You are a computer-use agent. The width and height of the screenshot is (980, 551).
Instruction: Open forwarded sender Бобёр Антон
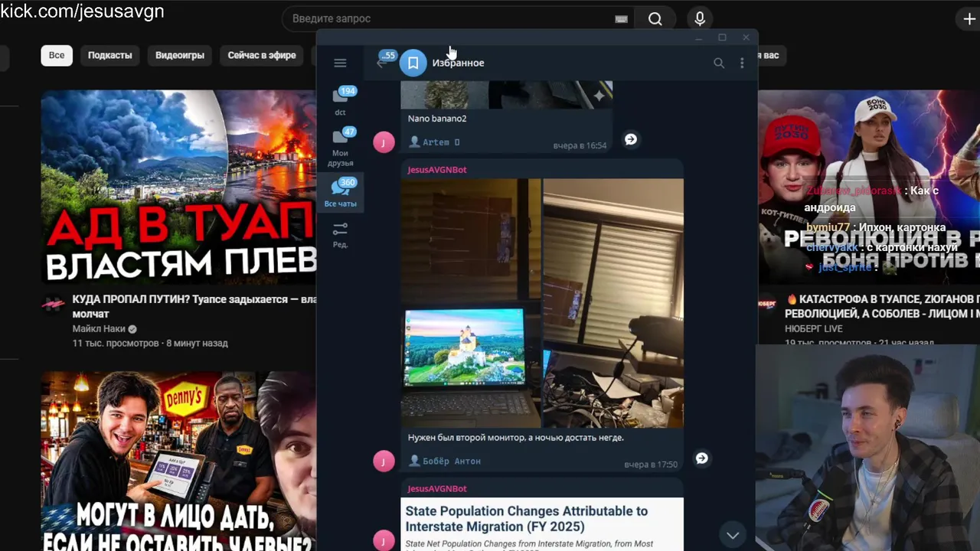445,461
